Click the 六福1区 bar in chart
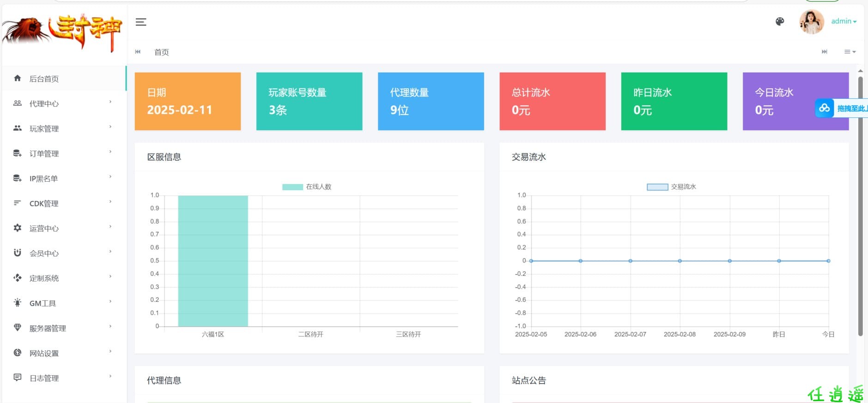Viewport: 868px width, 403px height. pos(213,261)
